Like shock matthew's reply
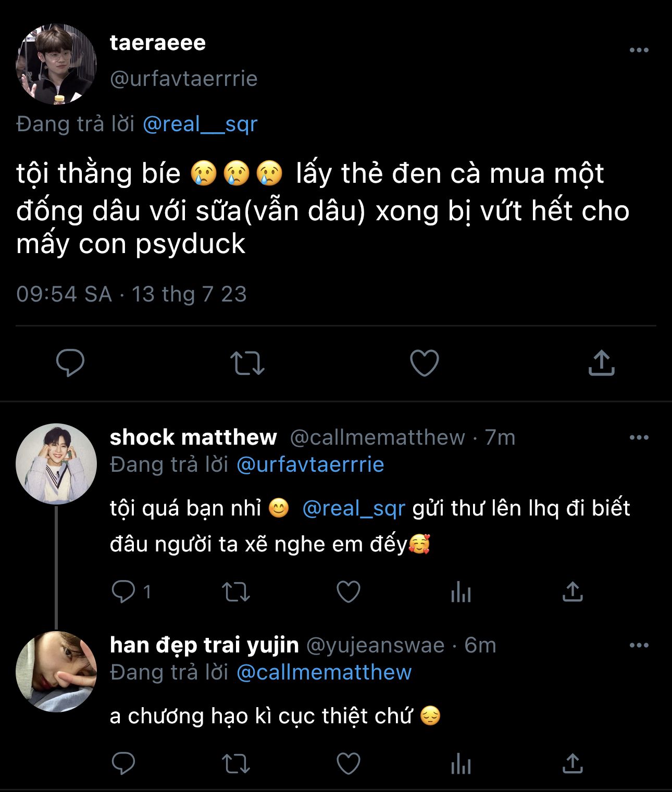The width and height of the screenshot is (672, 792). 349,592
